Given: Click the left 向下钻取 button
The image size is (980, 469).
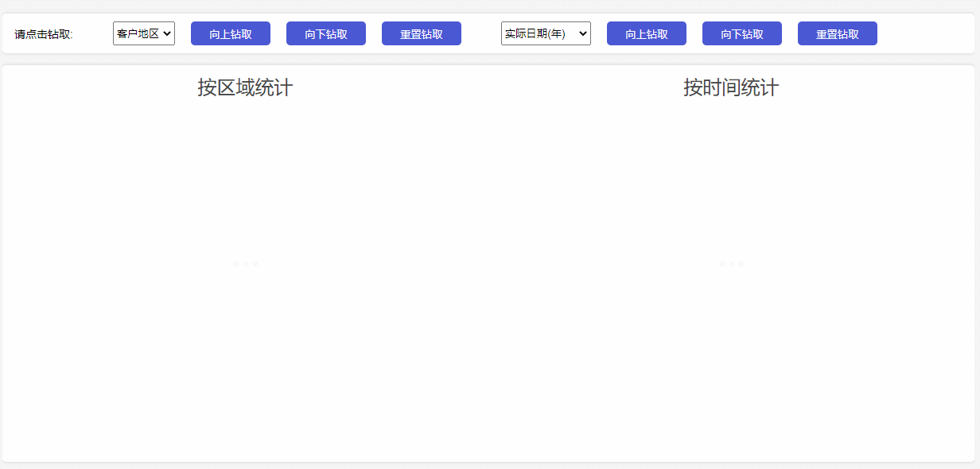Looking at the screenshot, I should 325,33.
